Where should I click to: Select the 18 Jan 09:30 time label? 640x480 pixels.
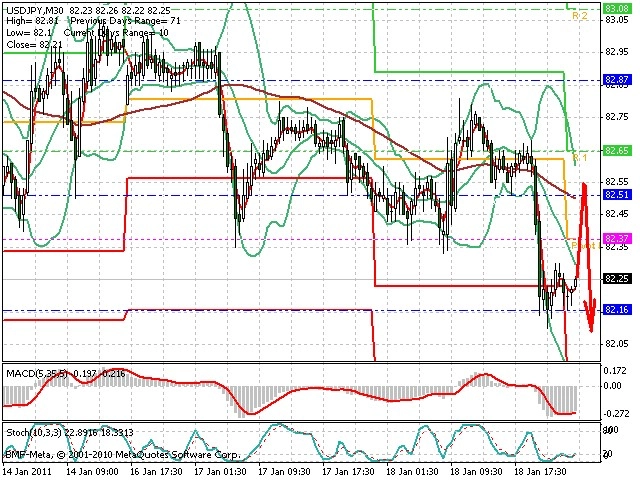point(476,471)
